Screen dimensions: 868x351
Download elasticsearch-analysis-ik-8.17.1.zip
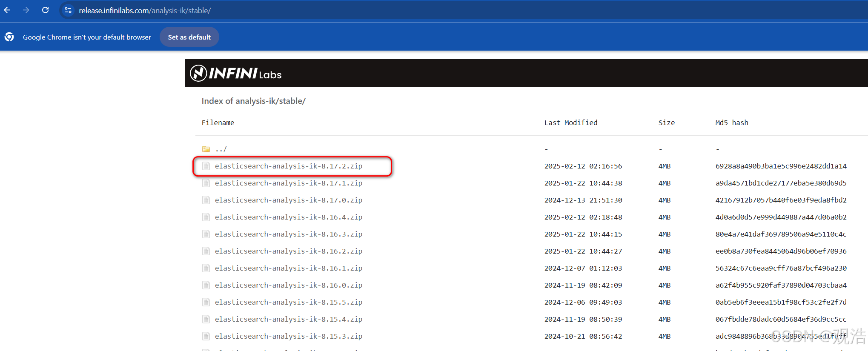coord(289,183)
